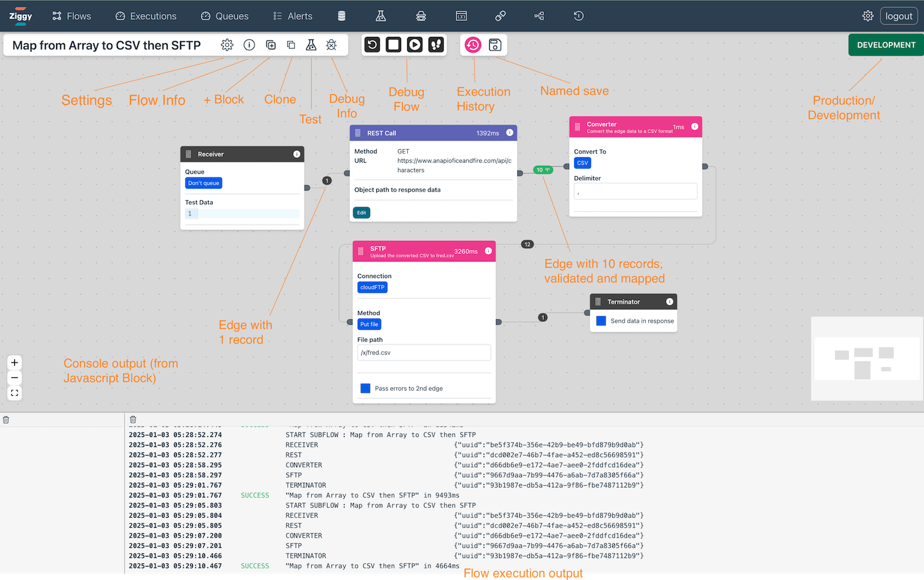This screenshot has width=924, height=580.
Task: Toggle Send data in response on Terminator
Action: [600, 321]
